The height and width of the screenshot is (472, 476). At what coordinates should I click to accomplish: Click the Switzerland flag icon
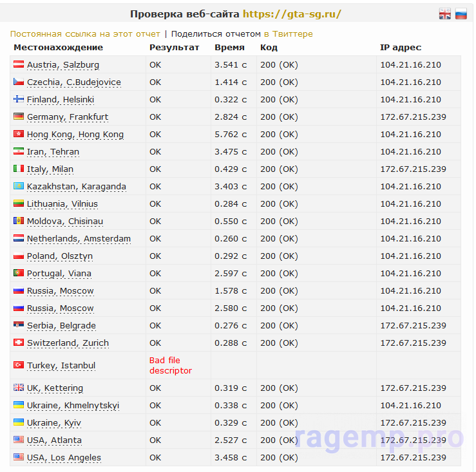(x=19, y=343)
